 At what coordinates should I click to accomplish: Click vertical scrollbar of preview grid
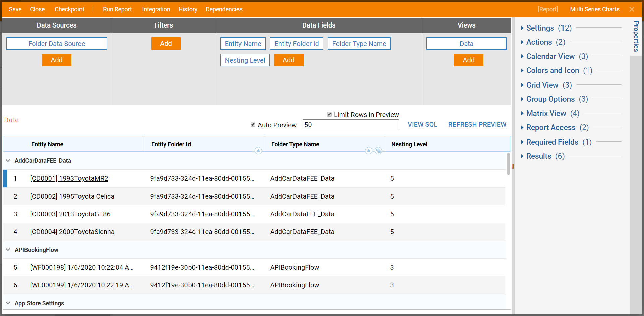tap(508, 164)
